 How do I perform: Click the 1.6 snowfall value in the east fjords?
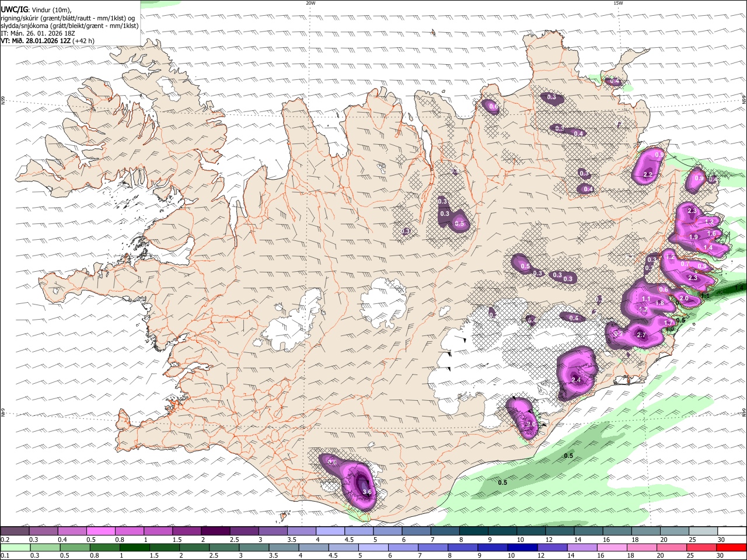(x=712, y=233)
